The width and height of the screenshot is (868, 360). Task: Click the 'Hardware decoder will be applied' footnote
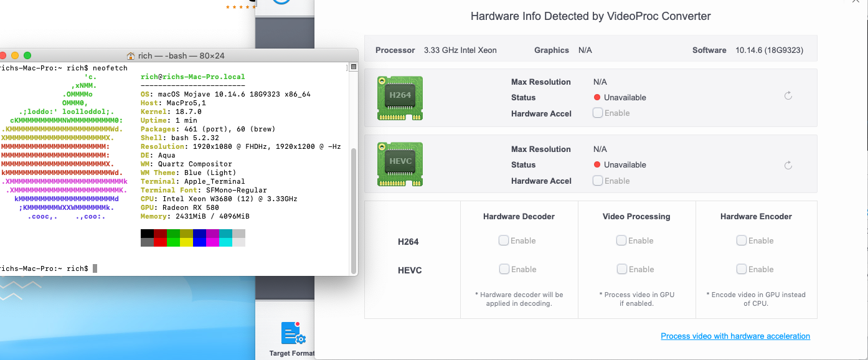coord(519,299)
